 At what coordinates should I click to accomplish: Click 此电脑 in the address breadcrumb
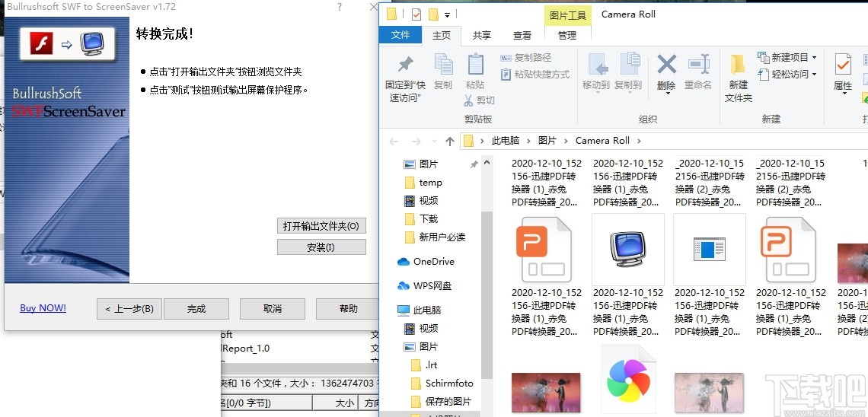coord(506,141)
